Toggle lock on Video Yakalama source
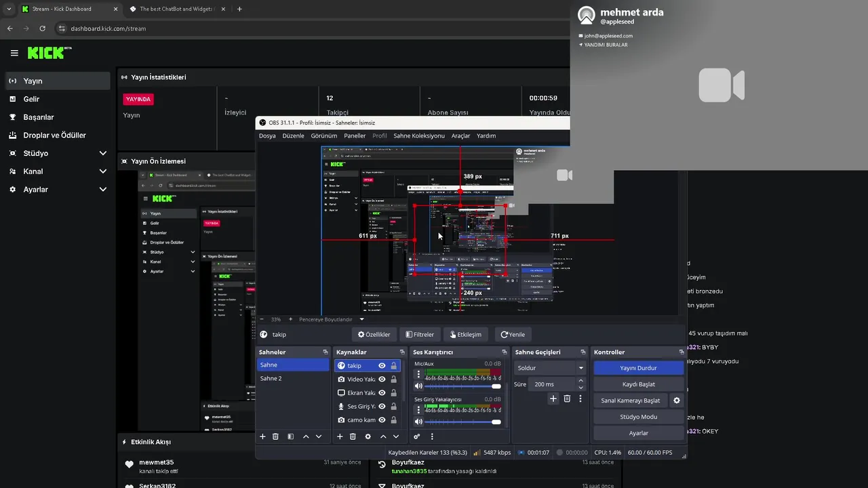Screen dimensions: 868x488 [393, 379]
